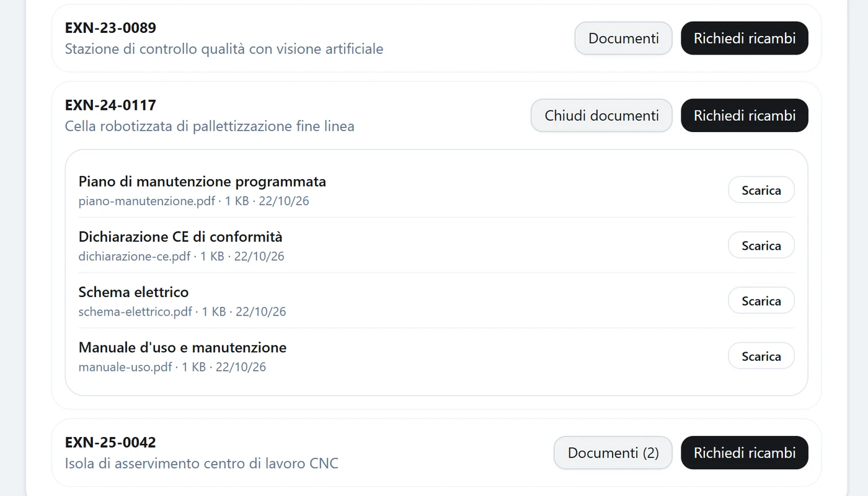Select the EXN-23-0089 code heading
Image resolution: width=868 pixels, height=496 pixels.
[x=110, y=28]
